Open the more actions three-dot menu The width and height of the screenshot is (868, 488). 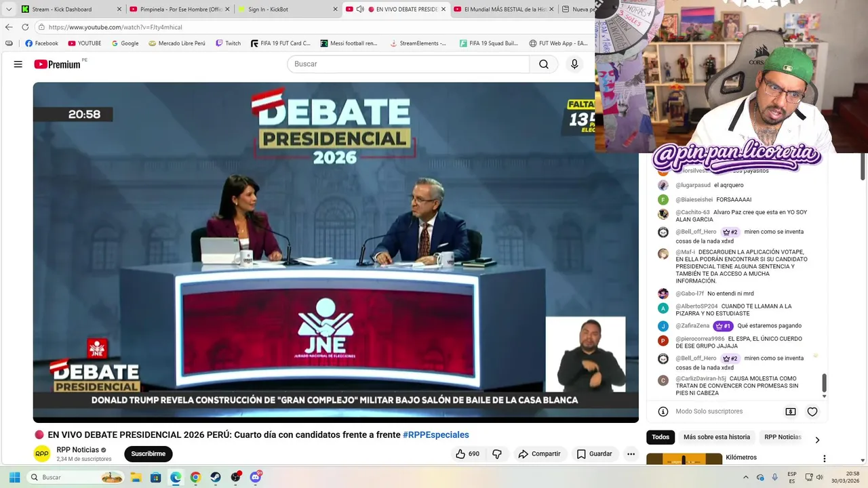click(x=631, y=454)
